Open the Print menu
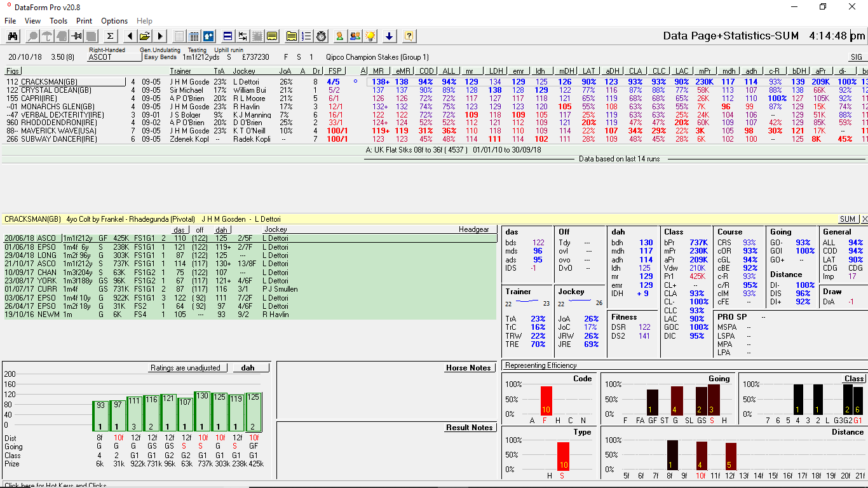 pos(84,21)
